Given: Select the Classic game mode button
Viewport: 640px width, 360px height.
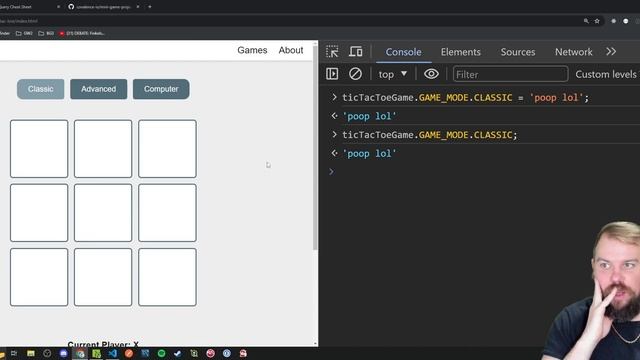Looking at the screenshot, I should coord(40,89).
